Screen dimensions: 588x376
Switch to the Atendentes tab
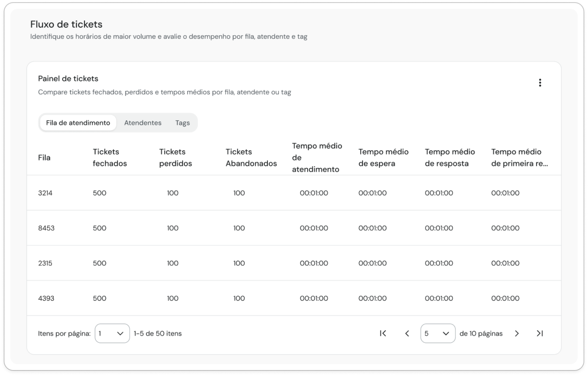(x=143, y=123)
